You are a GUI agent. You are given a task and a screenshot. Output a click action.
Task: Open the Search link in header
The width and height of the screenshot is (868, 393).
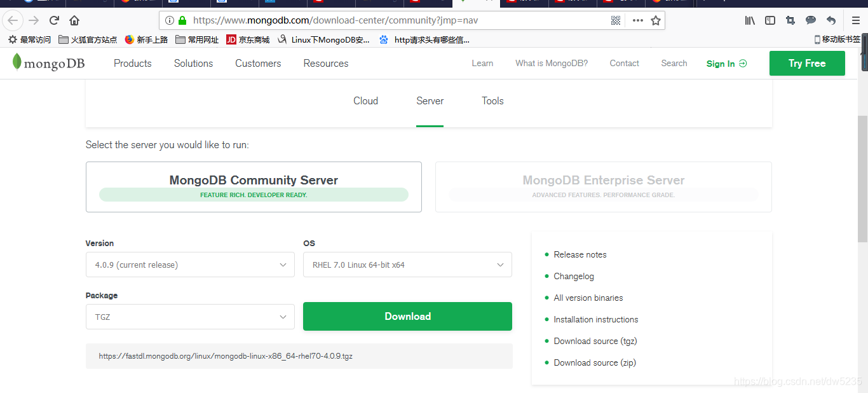674,63
